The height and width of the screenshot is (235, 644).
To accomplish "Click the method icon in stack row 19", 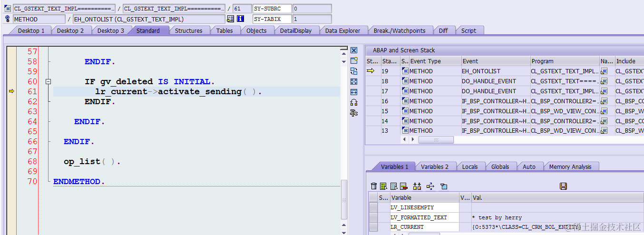I will click(x=405, y=71).
